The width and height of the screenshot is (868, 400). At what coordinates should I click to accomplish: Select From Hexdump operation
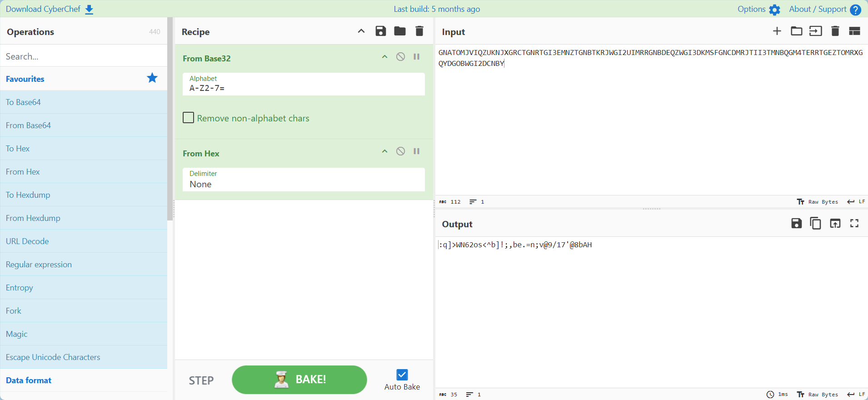click(x=84, y=218)
